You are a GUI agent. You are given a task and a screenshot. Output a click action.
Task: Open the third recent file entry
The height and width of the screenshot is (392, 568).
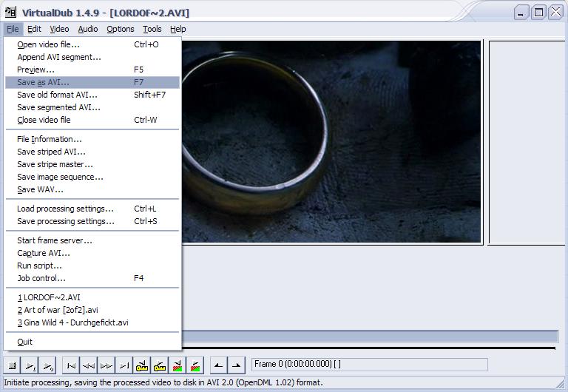click(92, 322)
